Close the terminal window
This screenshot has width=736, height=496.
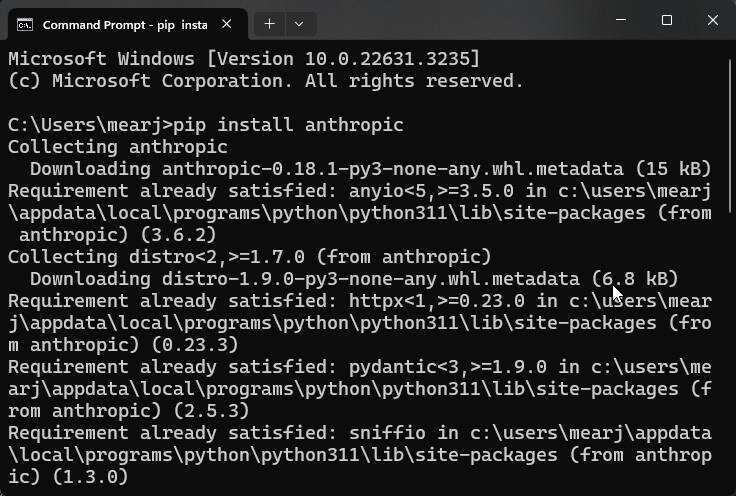coord(713,21)
